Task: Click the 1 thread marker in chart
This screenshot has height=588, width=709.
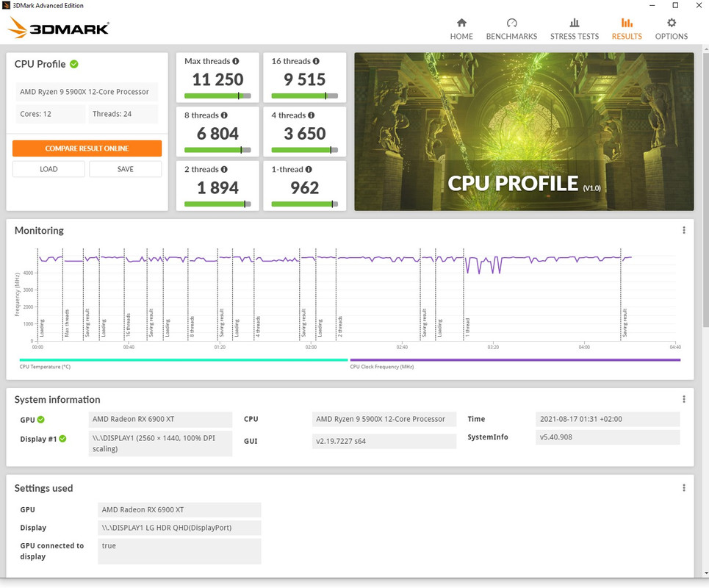Action: click(x=467, y=326)
